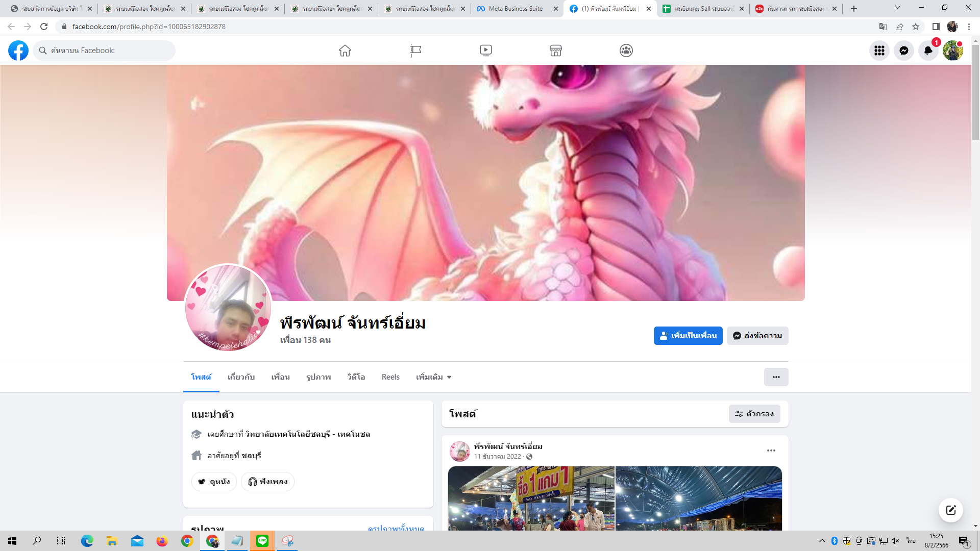Click ส่งข้อความ message button
The width and height of the screenshot is (980, 551).
[757, 336]
